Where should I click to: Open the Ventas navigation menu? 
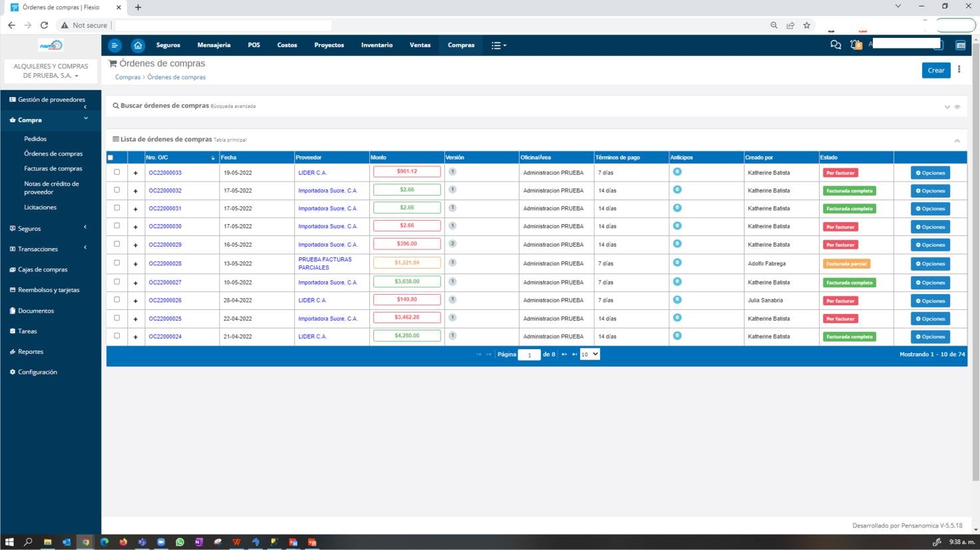(420, 45)
